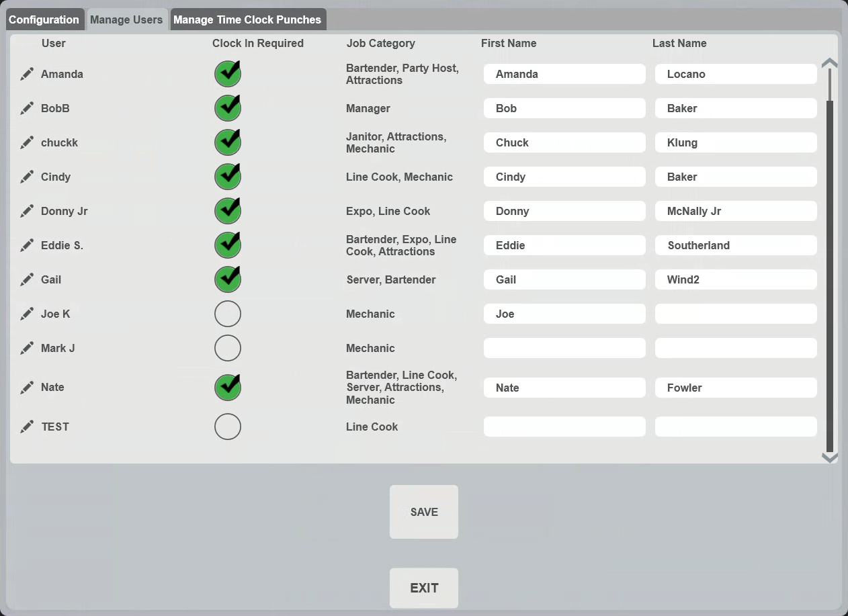Click the pencil icon for BobB

(x=27, y=108)
